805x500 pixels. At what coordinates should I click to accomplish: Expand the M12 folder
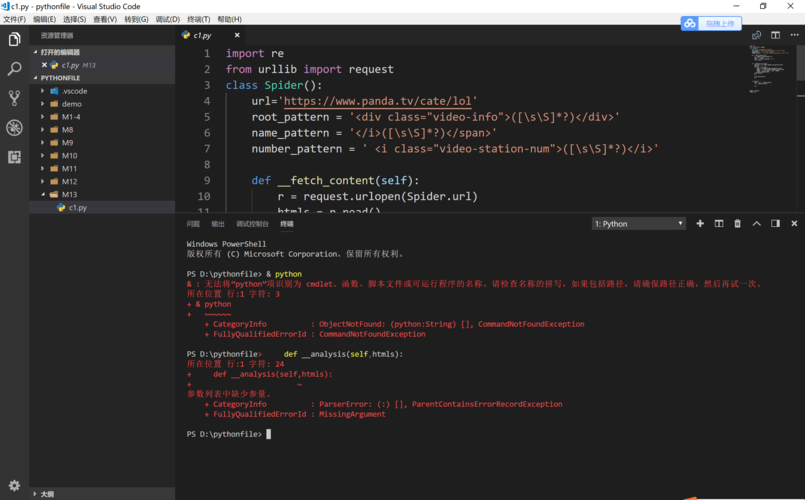(x=43, y=181)
